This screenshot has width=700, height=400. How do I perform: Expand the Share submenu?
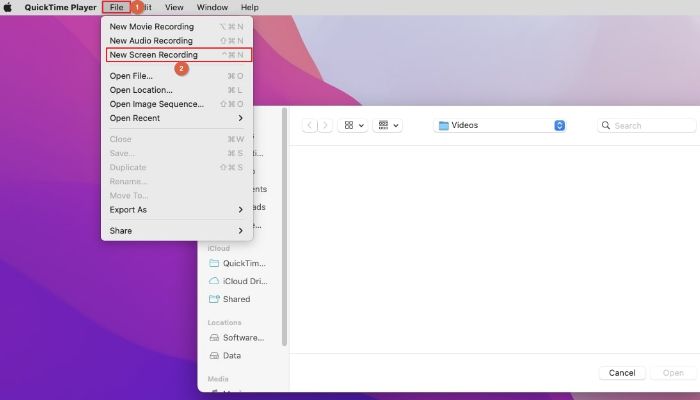pos(177,231)
